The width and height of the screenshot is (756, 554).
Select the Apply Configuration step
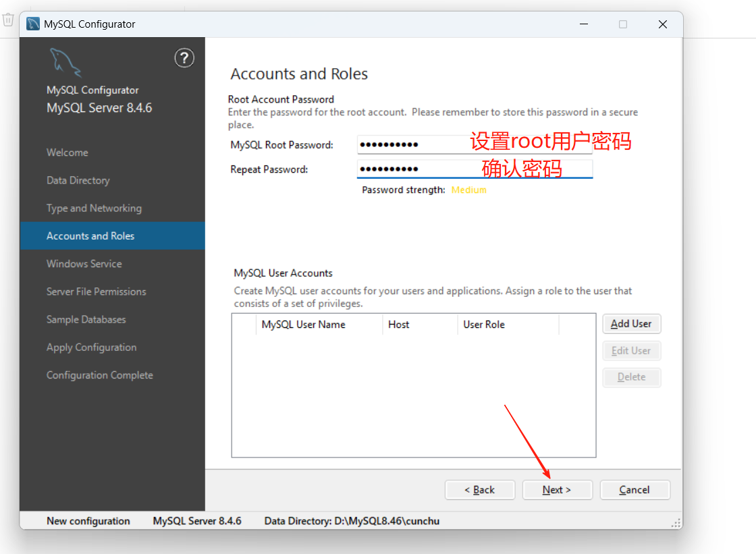(x=91, y=347)
